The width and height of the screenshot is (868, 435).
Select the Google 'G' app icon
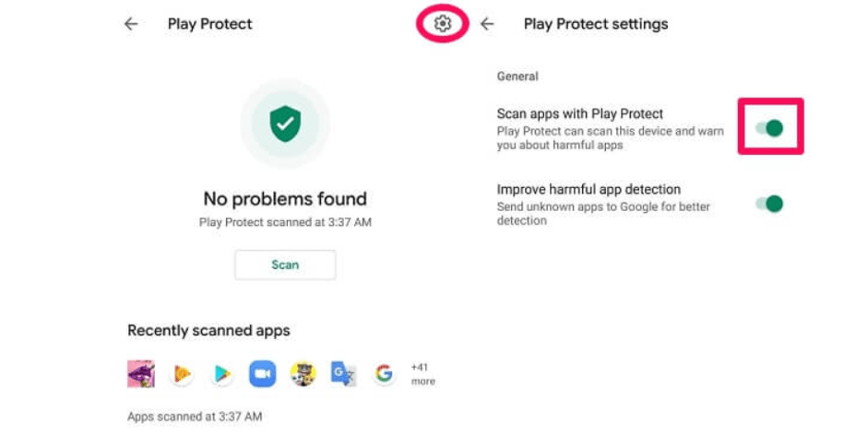(x=384, y=373)
